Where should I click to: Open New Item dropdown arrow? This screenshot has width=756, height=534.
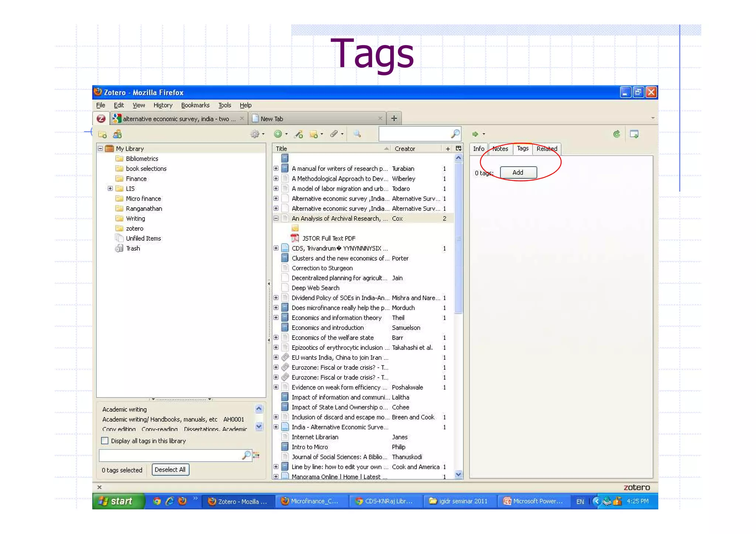[x=286, y=134]
